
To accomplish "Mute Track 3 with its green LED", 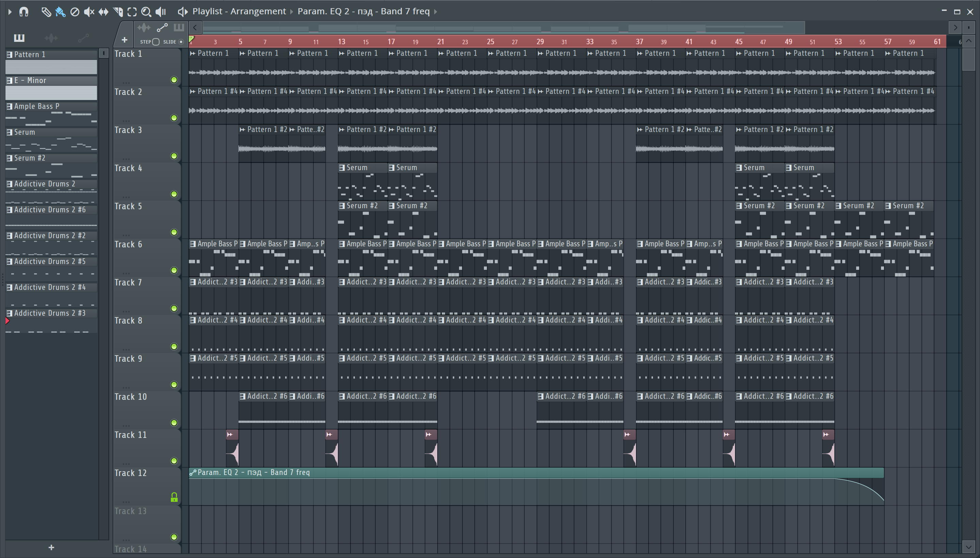I will [174, 156].
